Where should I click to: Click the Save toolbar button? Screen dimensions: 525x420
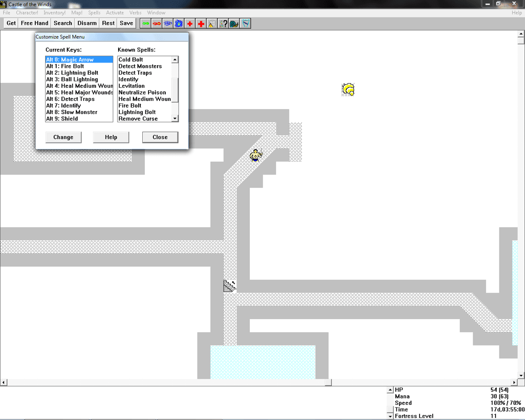tap(127, 23)
